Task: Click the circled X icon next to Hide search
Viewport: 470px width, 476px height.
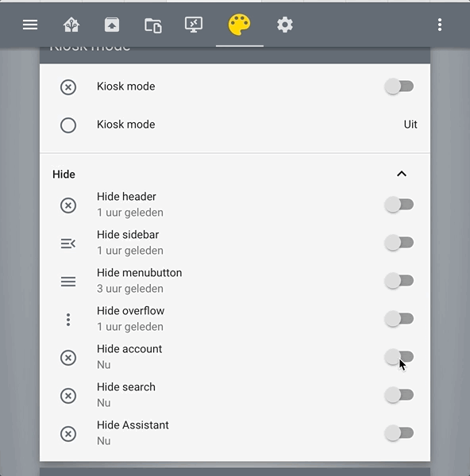Action: point(68,396)
